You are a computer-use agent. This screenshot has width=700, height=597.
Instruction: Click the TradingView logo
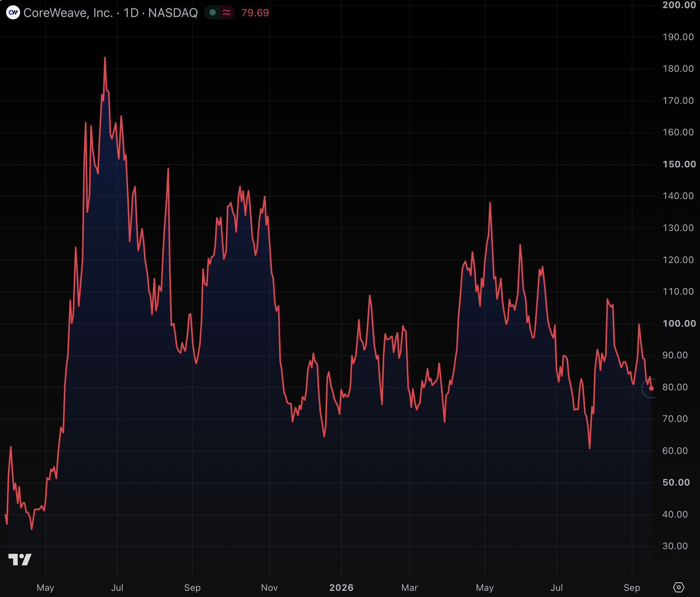[x=20, y=560]
